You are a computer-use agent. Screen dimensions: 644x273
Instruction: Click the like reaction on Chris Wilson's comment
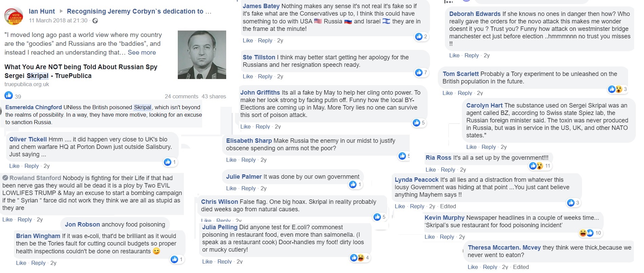pos(377,217)
